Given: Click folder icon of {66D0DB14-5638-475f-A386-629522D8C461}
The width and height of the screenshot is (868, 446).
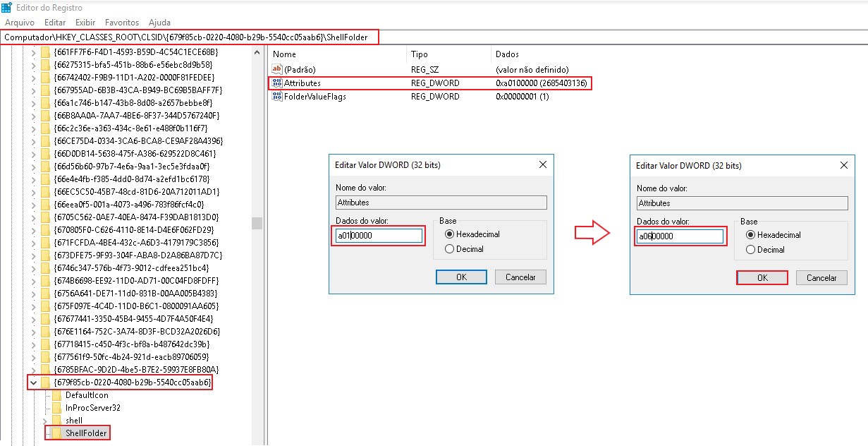Looking at the screenshot, I should point(46,154).
